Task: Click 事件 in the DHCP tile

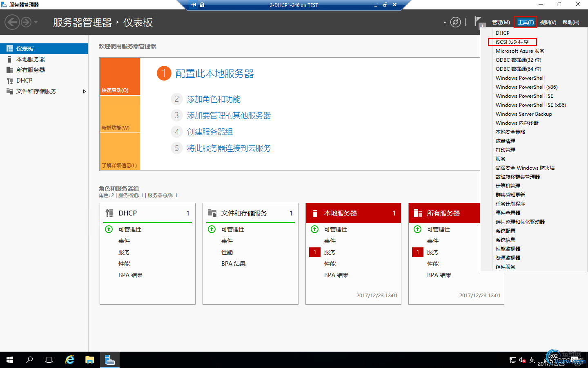Action: (x=124, y=241)
